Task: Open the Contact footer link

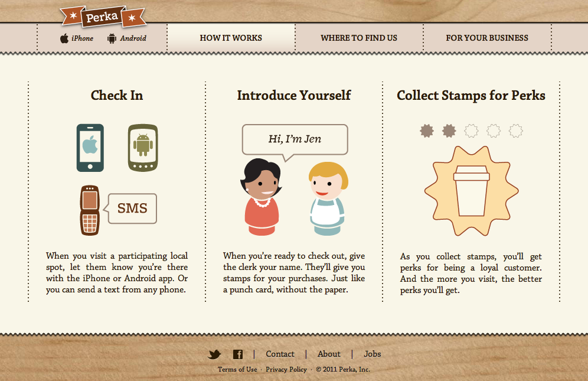Action: pos(280,354)
